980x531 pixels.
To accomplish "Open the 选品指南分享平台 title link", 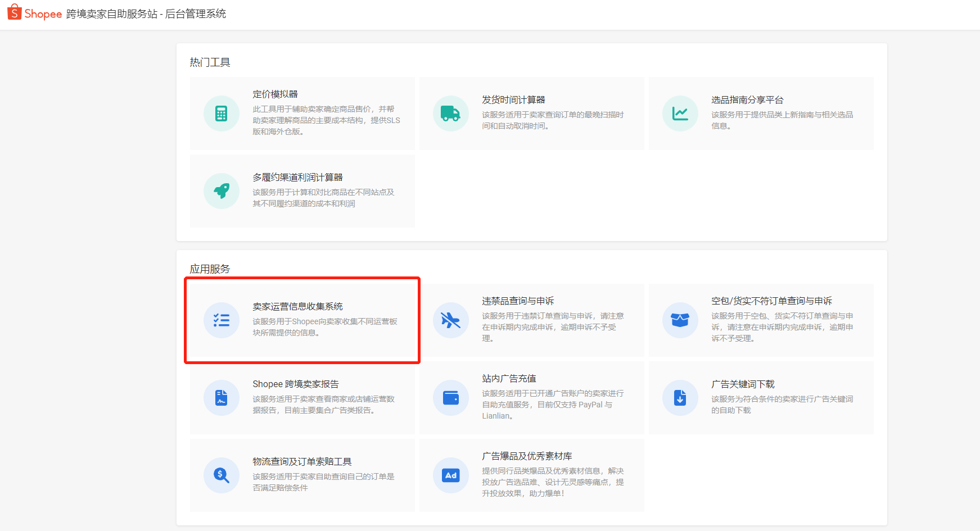I will (747, 99).
